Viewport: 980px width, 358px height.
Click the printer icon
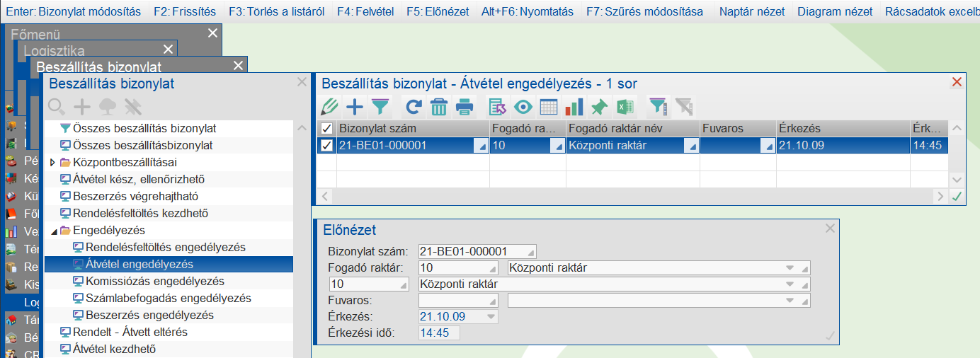click(465, 107)
